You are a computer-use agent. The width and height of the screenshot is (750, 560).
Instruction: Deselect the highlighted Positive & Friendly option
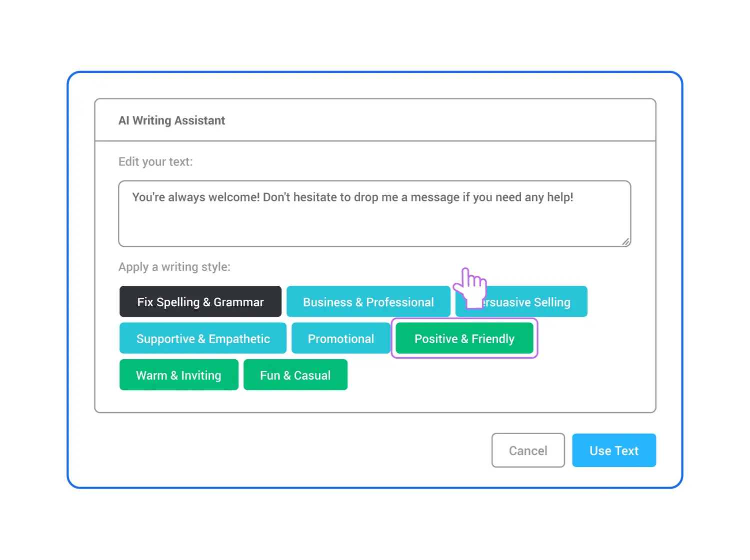(464, 338)
